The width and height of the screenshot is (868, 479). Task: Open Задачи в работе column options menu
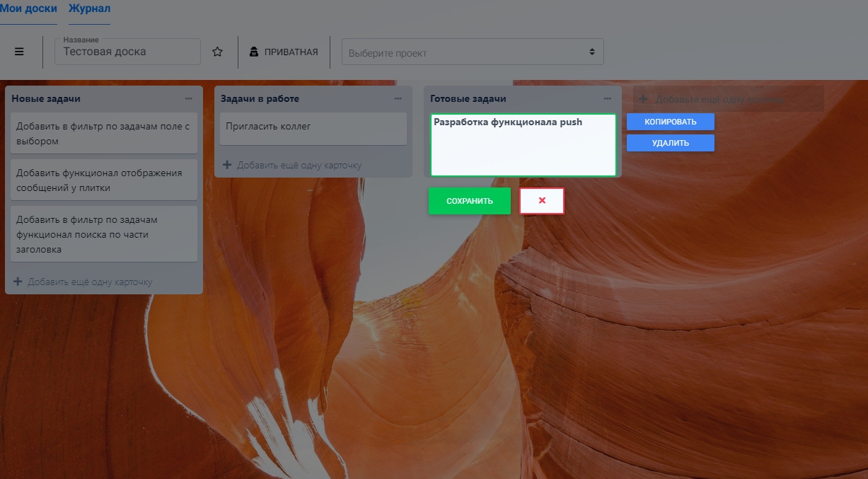click(x=398, y=99)
